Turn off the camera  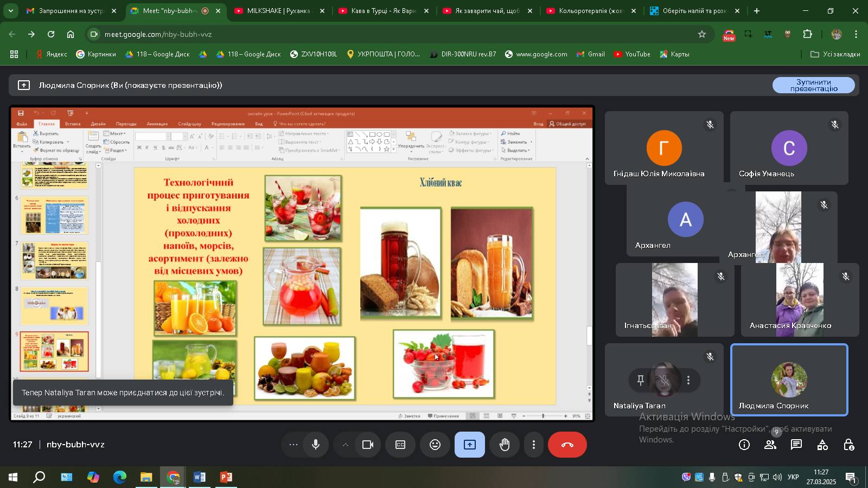click(x=368, y=445)
